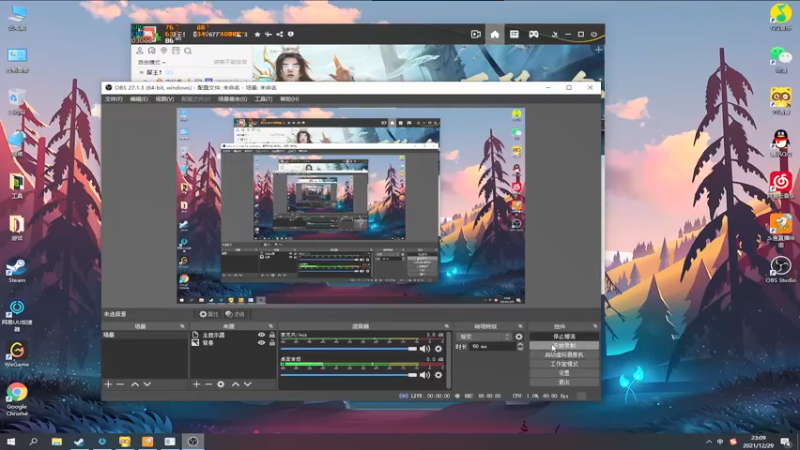This screenshot has width=800, height=450.
Task: Pop out the 来源 dock panel
Action: point(270,327)
